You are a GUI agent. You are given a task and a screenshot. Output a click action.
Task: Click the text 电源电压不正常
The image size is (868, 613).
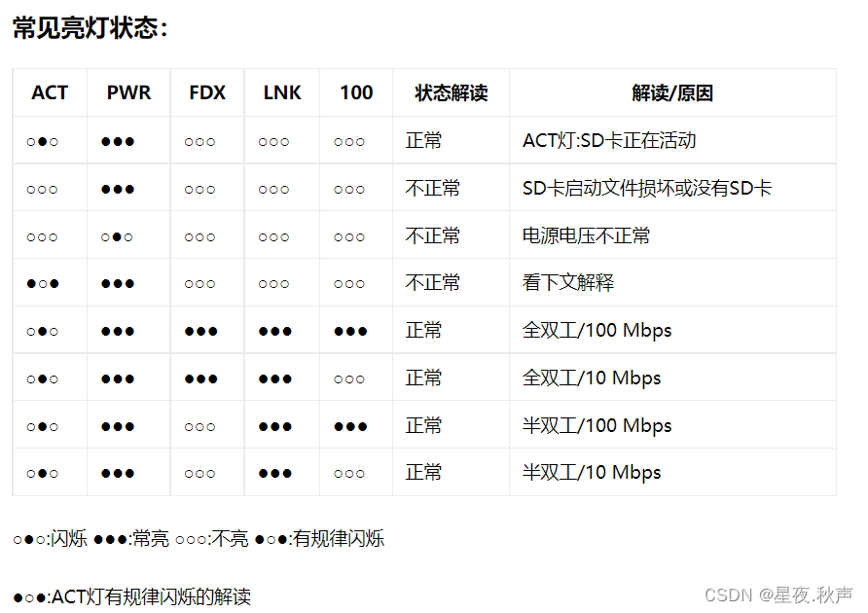point(586,235)
